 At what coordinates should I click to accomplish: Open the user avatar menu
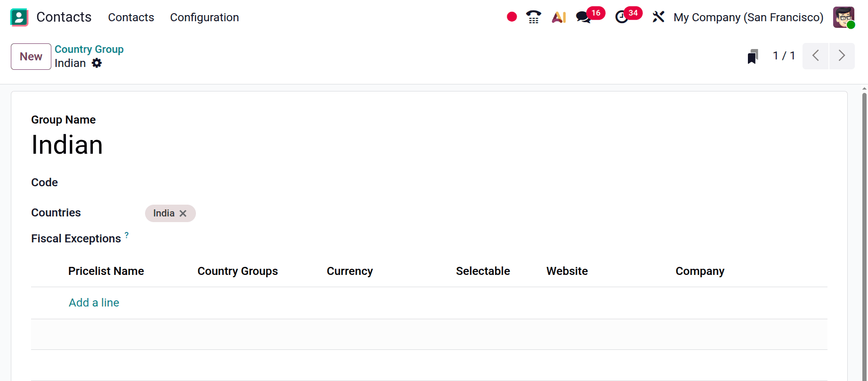point(844,17)
